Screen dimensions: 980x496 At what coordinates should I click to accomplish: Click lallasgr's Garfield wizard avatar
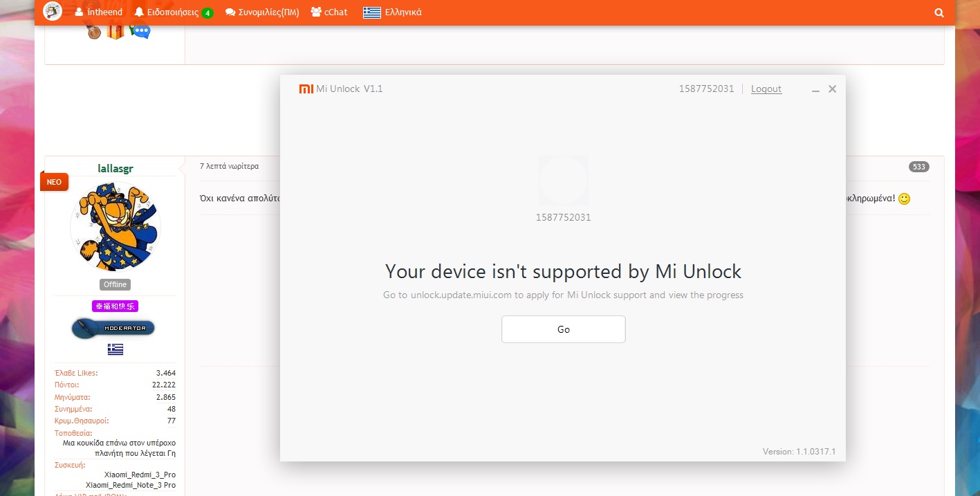115,226
